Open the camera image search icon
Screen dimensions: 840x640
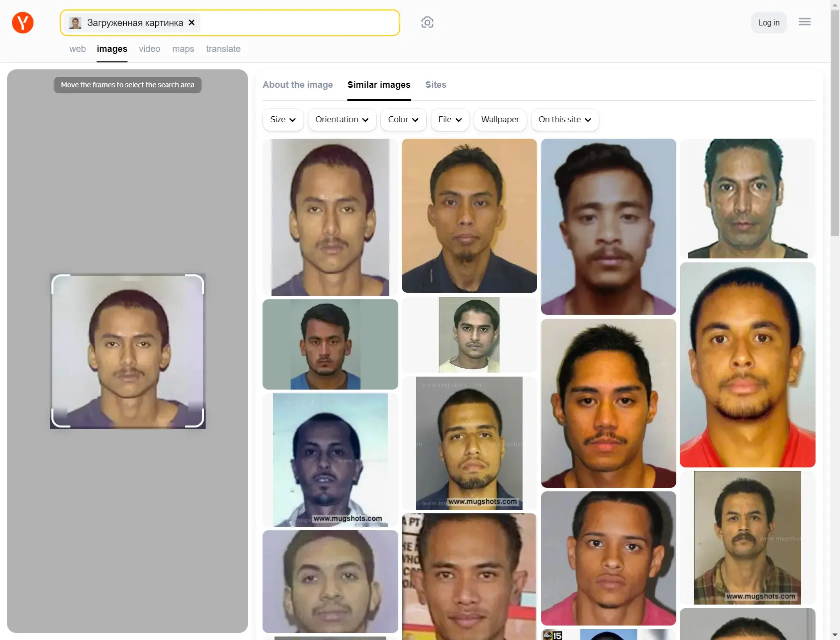pyautogui.click(x=427, y=22)
